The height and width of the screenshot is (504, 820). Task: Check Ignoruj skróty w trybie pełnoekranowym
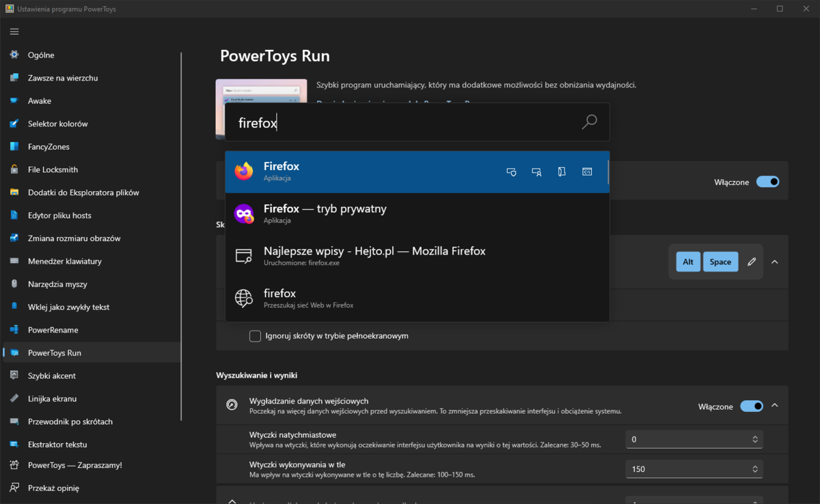[x=255, y=336]
